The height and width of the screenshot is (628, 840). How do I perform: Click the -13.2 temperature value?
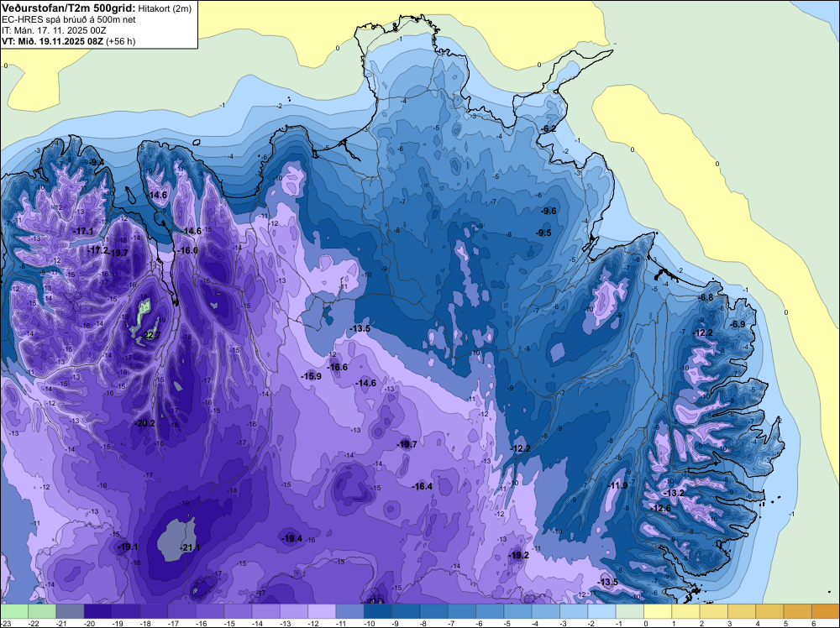tap(674, 493)
